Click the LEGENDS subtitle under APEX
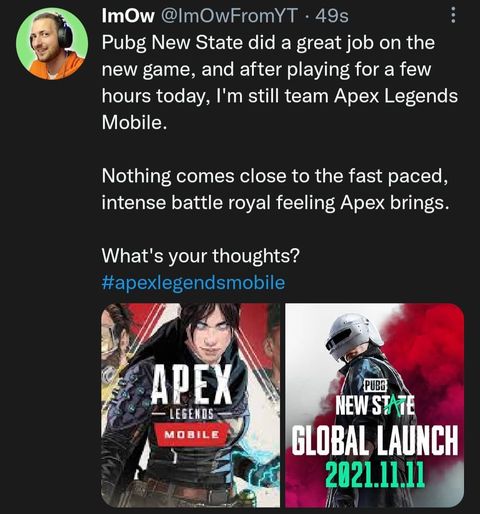 (x=192, y=414)
